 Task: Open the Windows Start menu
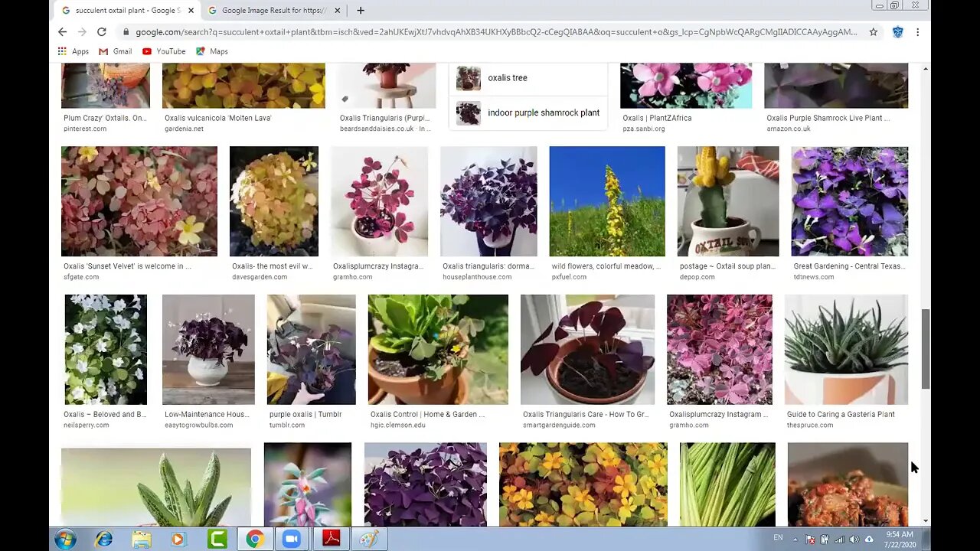pyautogui.click(x=65, y=539)
